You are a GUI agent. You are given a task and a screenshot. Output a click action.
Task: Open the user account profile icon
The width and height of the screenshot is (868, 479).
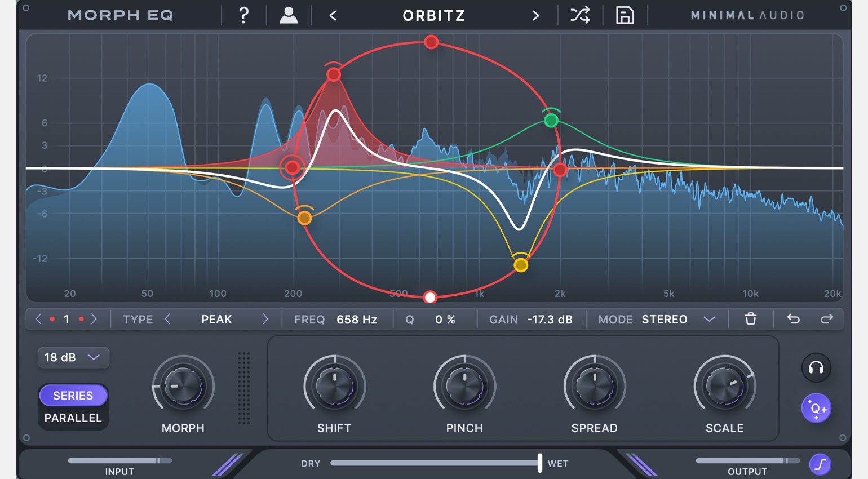click(x=289, y=15)
